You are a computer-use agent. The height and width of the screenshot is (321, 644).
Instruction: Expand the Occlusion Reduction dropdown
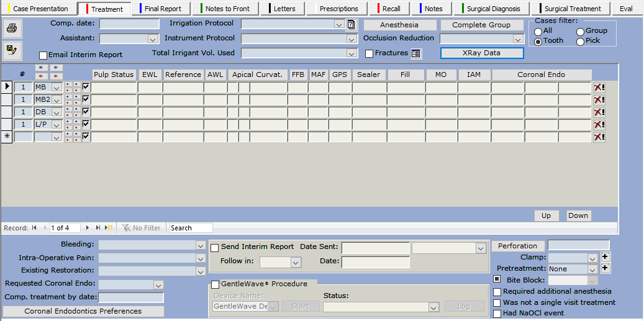(x=519, y=39)
